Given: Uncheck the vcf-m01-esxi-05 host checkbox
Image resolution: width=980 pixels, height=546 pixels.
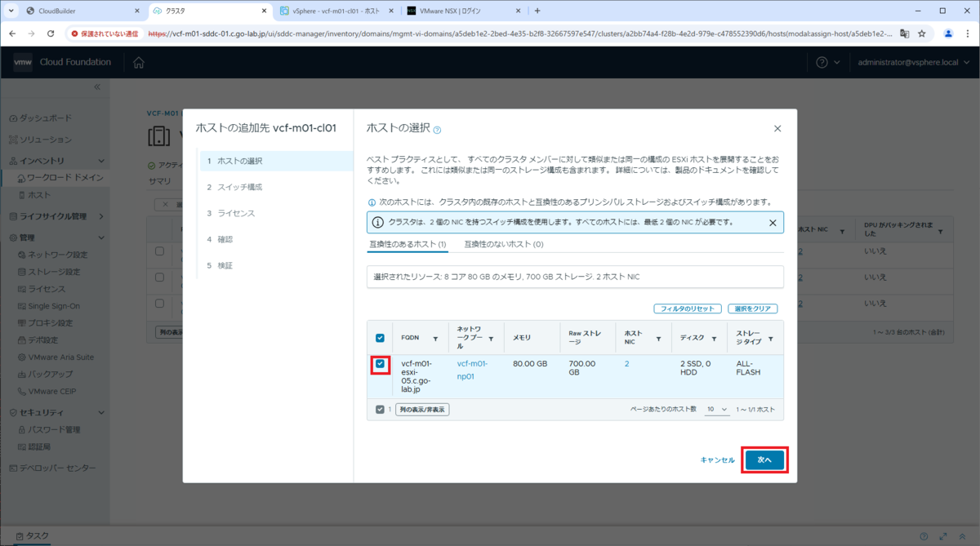Looking at the screenshot, I should 380,365.
